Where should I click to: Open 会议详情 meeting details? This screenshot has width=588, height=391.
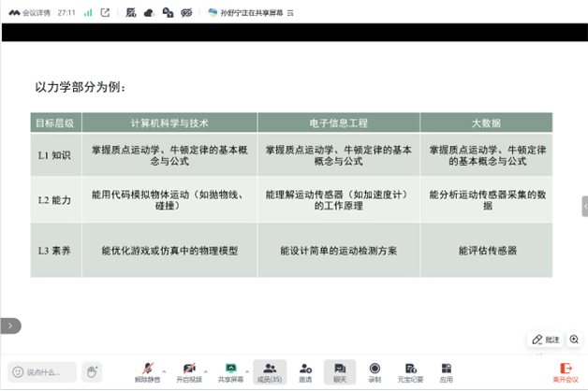click(28, 13)
